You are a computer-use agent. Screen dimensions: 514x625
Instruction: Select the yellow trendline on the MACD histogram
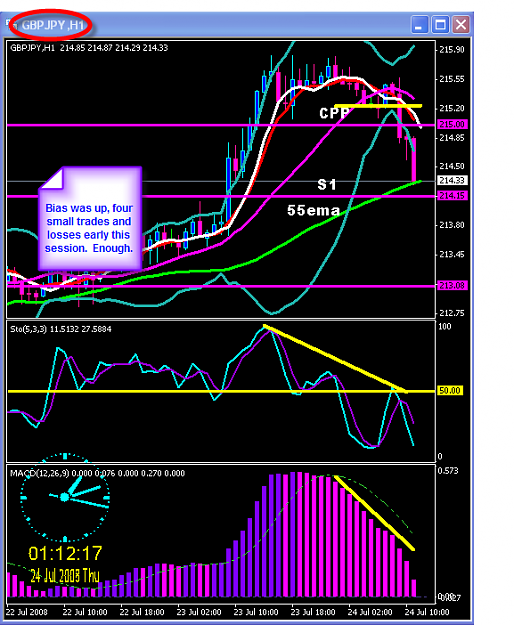(x=375, y=513)
